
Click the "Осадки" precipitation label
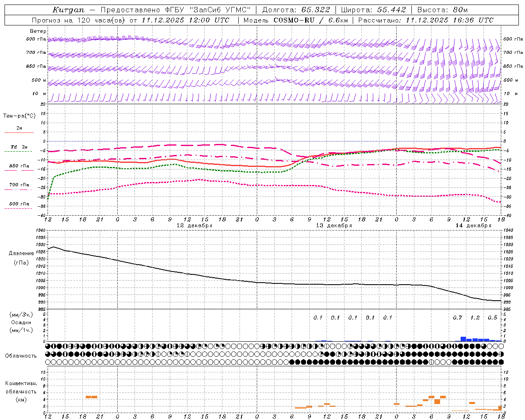click(x=21, y=322)
